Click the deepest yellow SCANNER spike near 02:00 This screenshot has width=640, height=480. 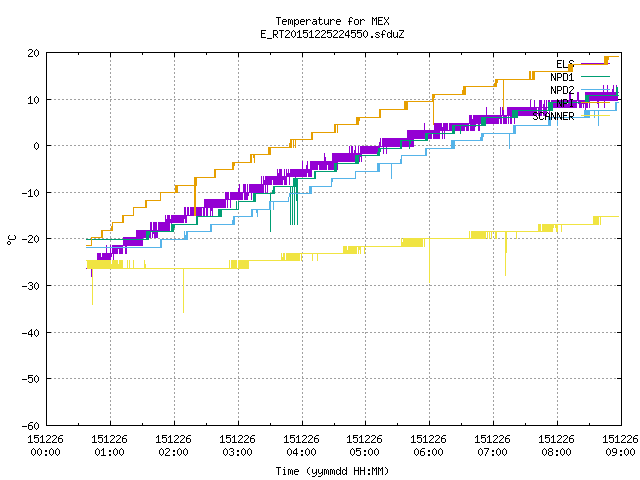183,291
